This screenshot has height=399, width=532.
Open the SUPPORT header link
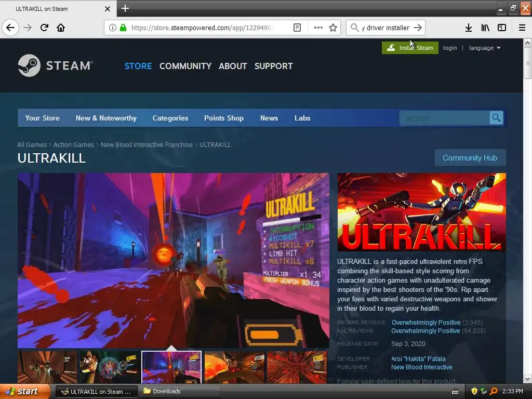tap(273, 66)
